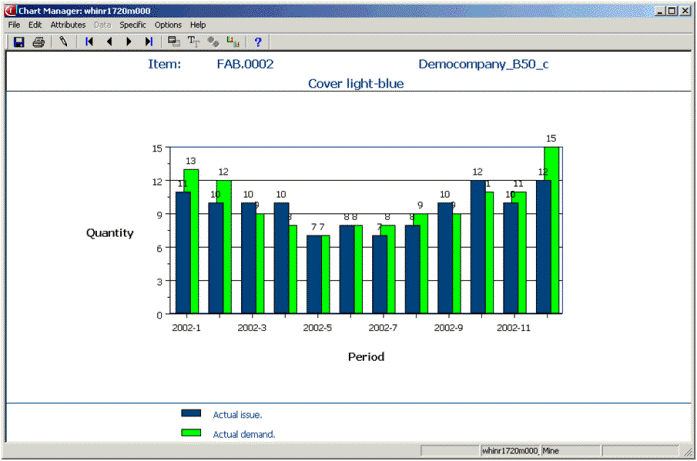Click the Save disk icon in toolbar
Image resolution: width=697 pixels, height=461 pixels.
click(18, 42)
